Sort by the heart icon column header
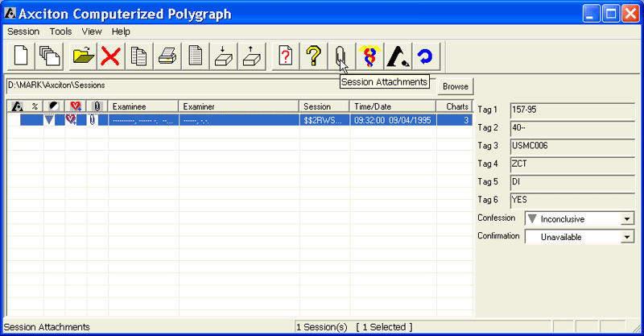The width and height of the screenshot is (644, 336). point(76,106)
